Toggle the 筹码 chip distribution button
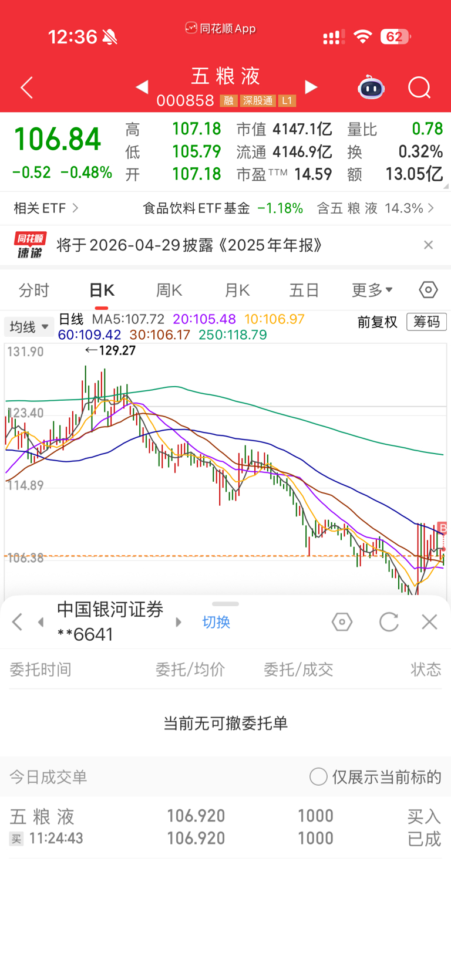451x980 pixels. coord(426,322)
